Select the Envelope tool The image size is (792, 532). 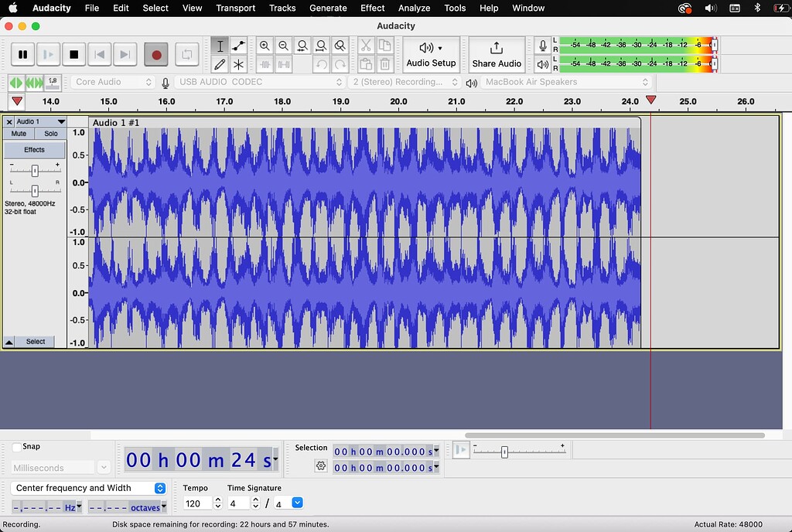[x=238, y=46]
